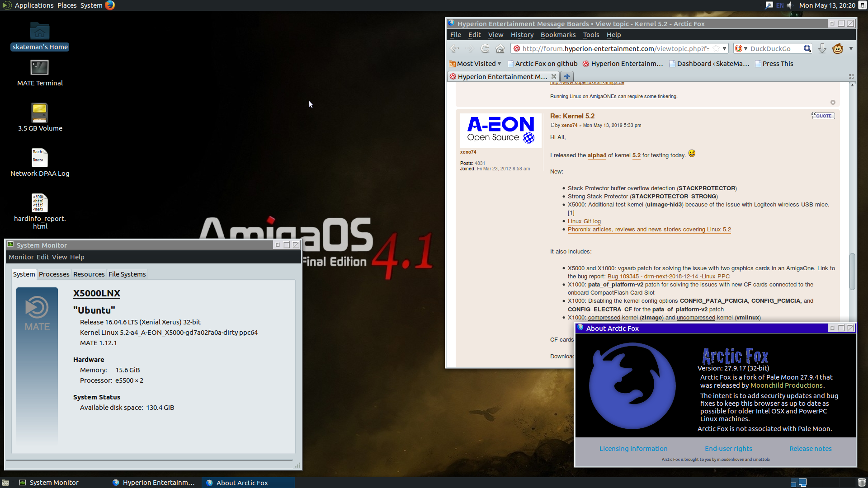
Task: Bookmark this page with the star icon
Action: click(x=716, y=48)
